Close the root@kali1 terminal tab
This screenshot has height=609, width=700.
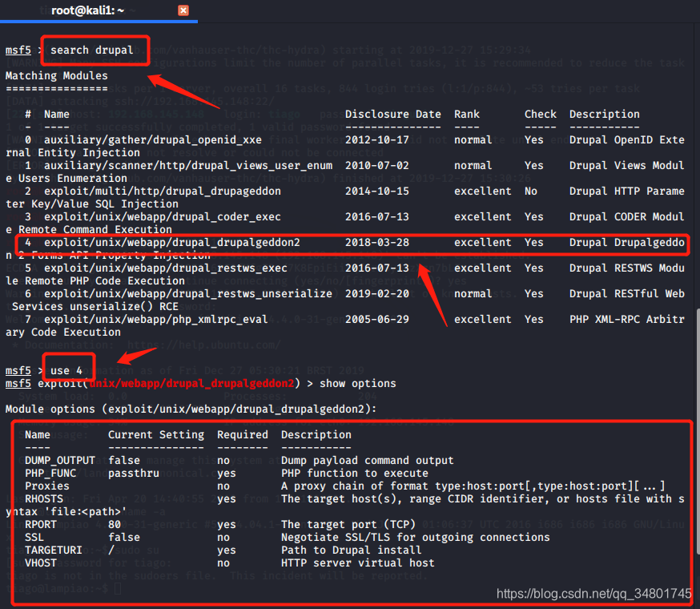click(183, 10)
